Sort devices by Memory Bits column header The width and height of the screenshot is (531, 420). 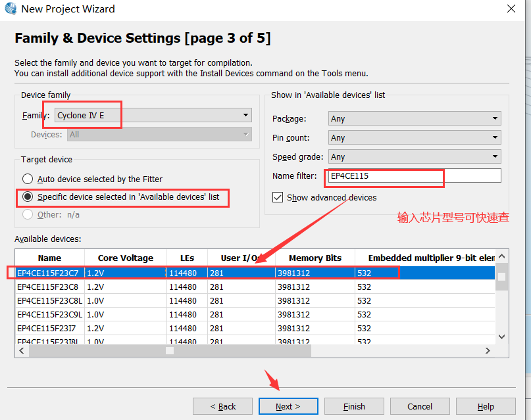tap(315, 258)
